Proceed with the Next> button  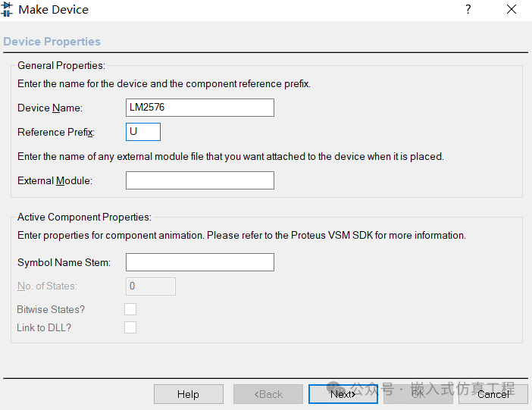pos(343,394)
